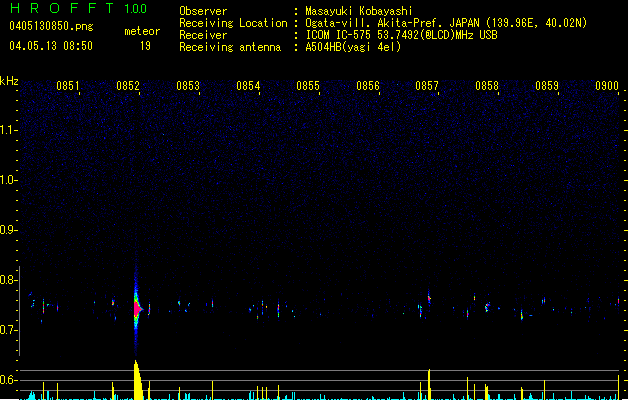Click the 0851 time marker
Viewport: 629px width, 400px height.
click(67, 86)
